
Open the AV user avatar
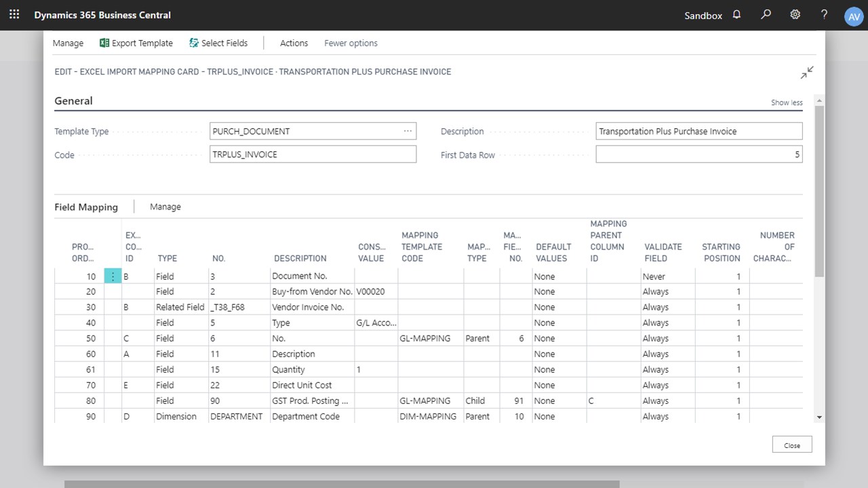pos(854,17)
